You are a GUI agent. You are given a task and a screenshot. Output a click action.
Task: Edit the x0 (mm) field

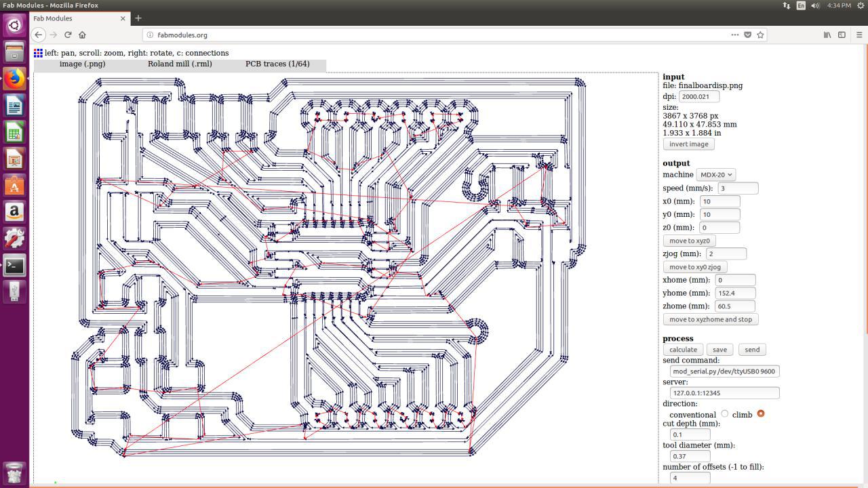(x=719, y=201)
